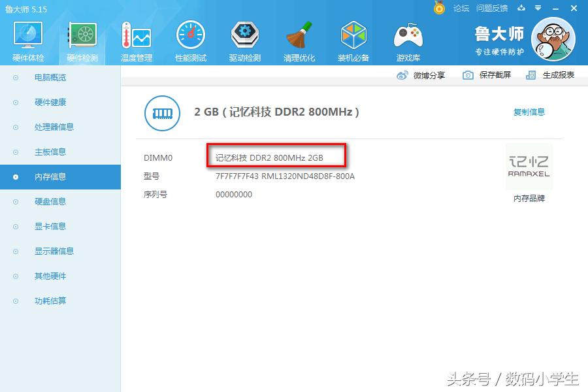Open the 论坛 forum menu item

(461, 8)
